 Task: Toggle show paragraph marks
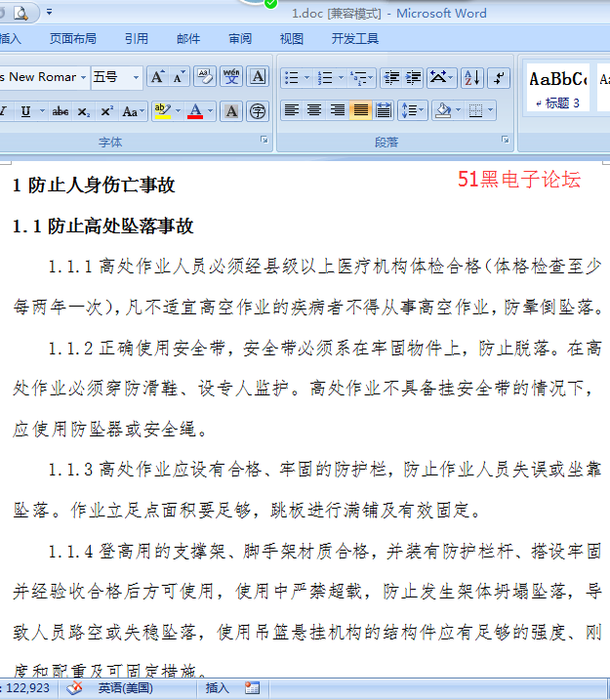click(499, 78)
